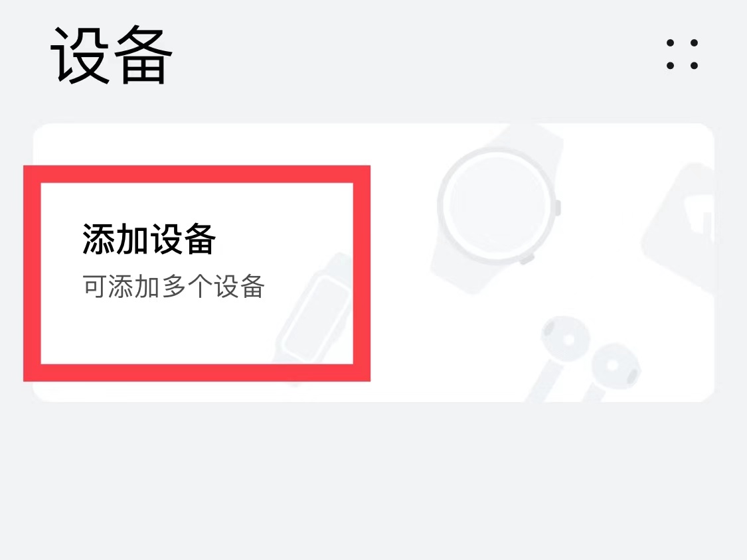Tap the round smartwatch illustration
Screen dimensions: 747x560
[496, 207]
